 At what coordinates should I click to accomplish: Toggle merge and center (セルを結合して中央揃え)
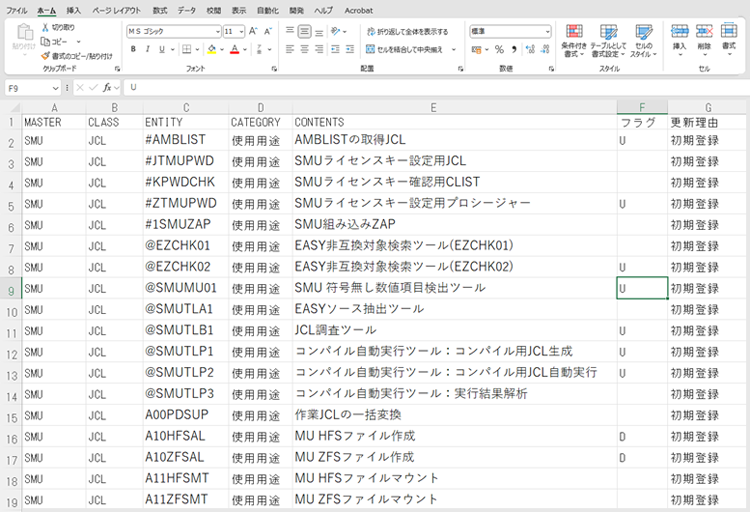[x=405, y=49]
